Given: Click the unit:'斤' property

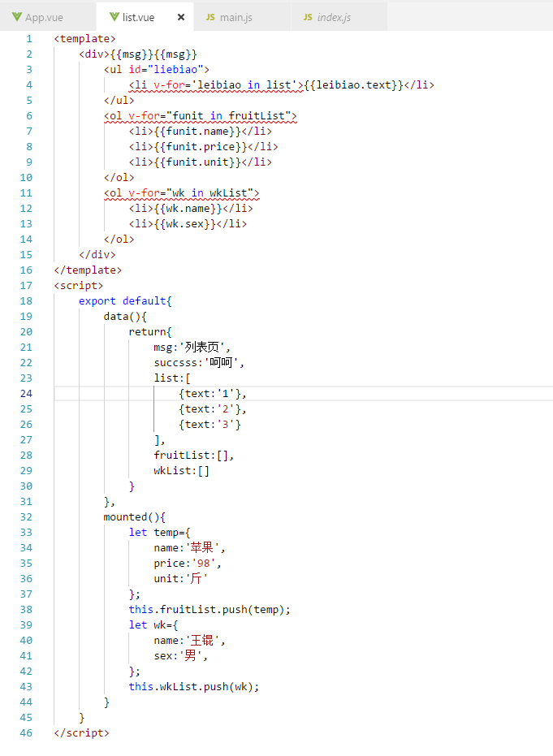Looking at the screenshot, I should click(x=181, y=578).
